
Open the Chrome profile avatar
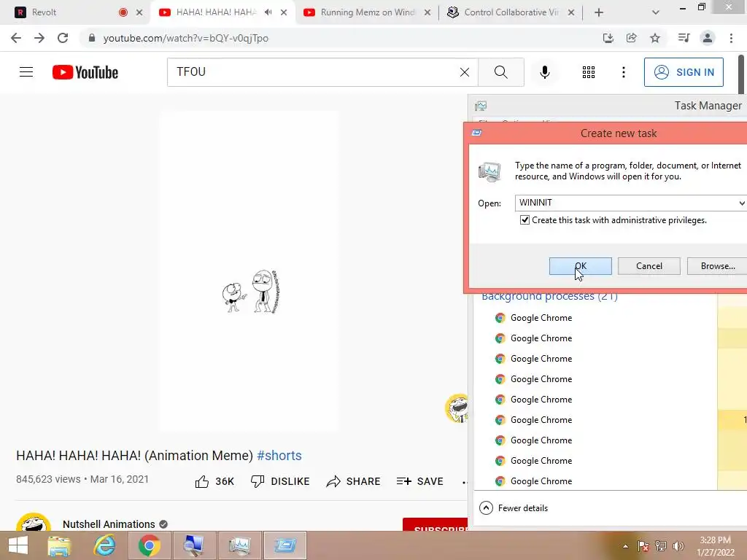708,38
